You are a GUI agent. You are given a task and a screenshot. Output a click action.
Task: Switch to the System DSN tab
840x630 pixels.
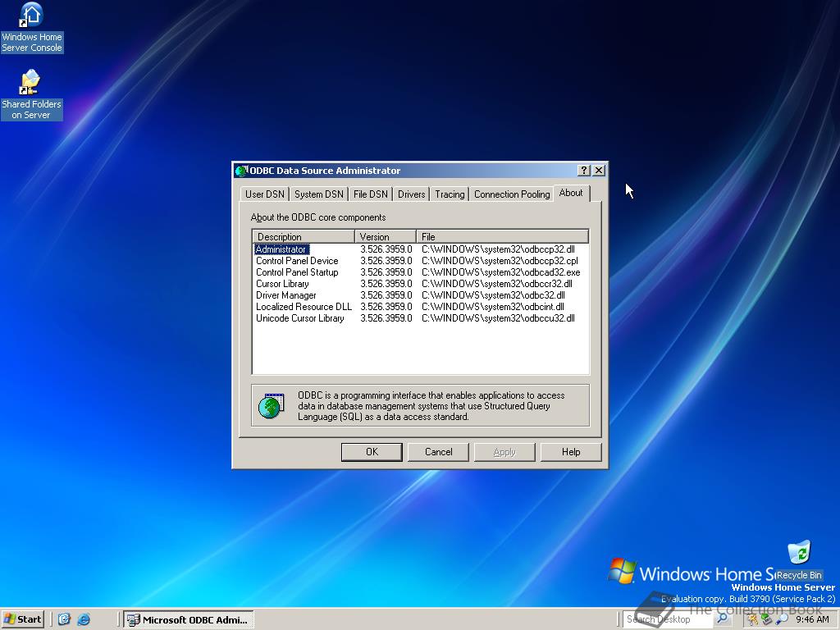click(319, 194)
